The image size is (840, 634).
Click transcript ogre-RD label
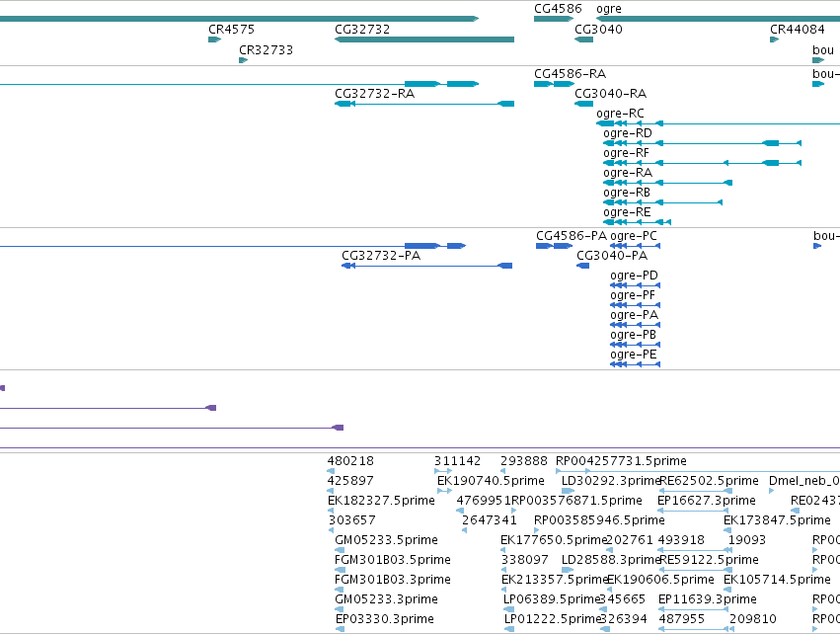point(628,133)
